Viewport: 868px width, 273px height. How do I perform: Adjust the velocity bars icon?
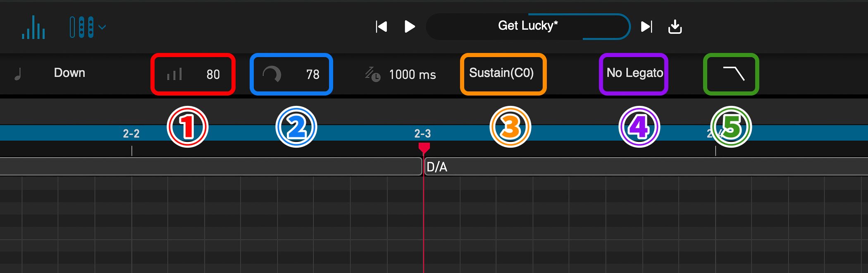[174, 74]
